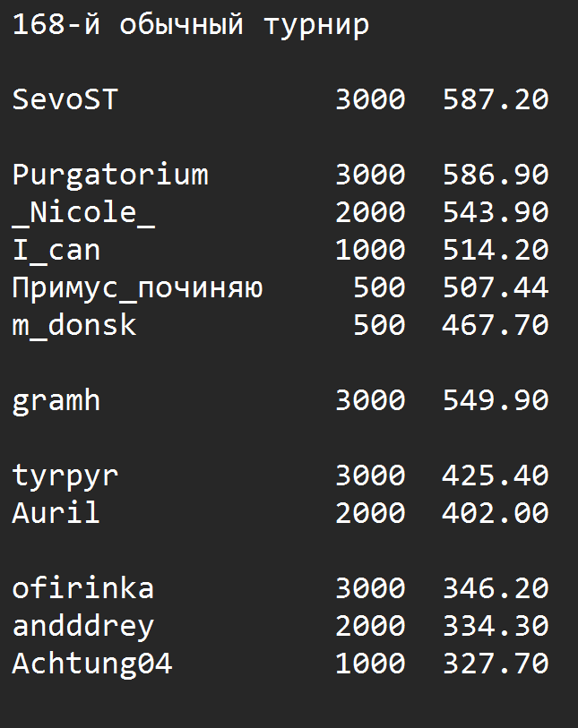Click the 467.70 score value

pos(496,325)
